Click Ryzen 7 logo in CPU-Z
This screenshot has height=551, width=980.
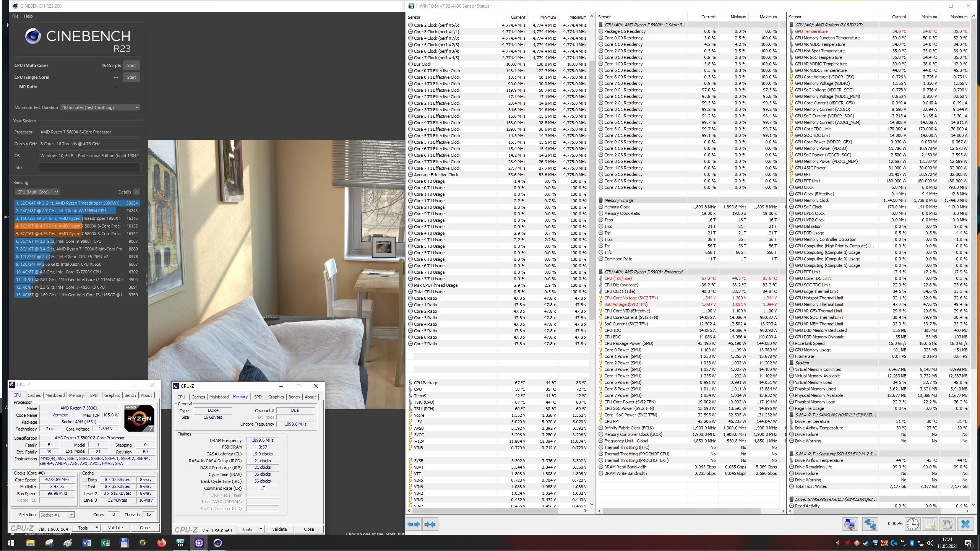coord(139,418)
